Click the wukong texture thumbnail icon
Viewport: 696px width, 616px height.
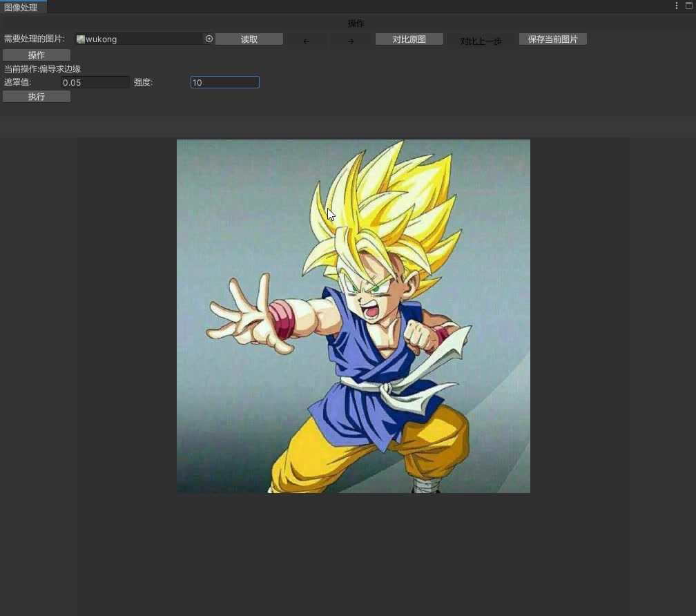pyautogui.click(x=81, y=39)
